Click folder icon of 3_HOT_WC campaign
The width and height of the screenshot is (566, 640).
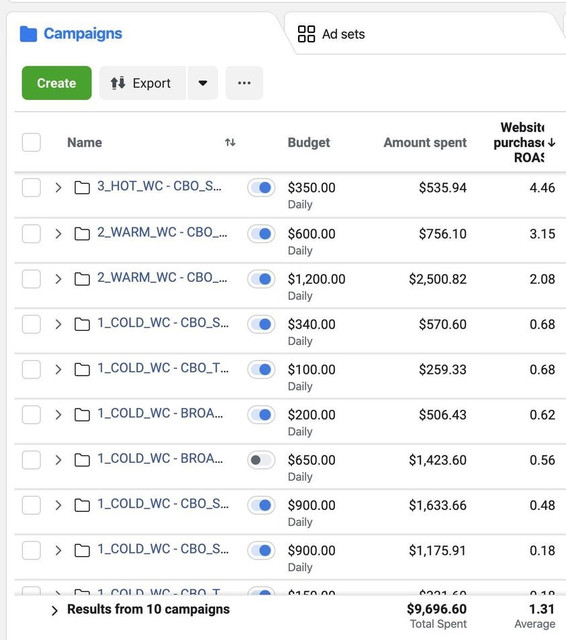[x=82, y=188]
